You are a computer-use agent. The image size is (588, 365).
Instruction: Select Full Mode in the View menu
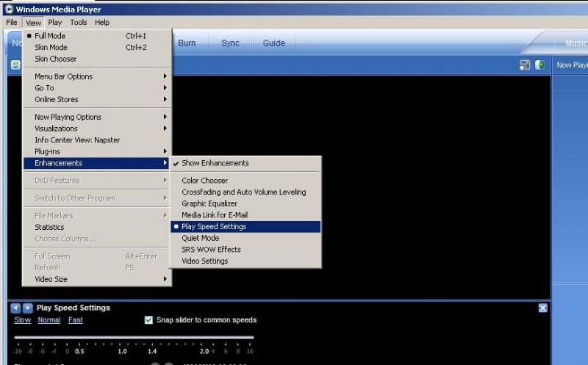point(97,36)
